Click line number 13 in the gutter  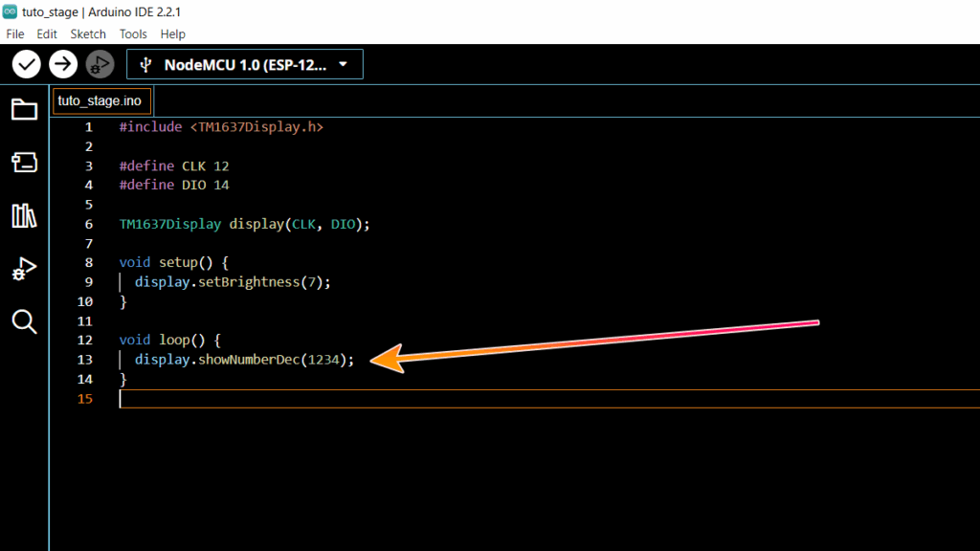(85, 360)
